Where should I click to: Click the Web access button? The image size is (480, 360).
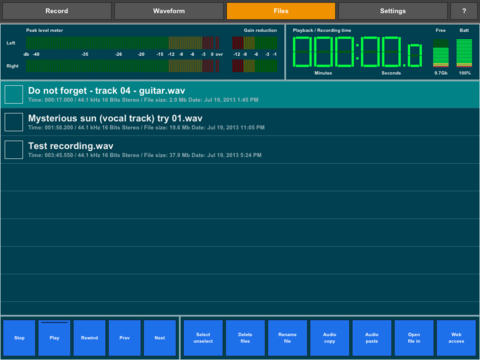pyautogui.click(x=456, y=338)
